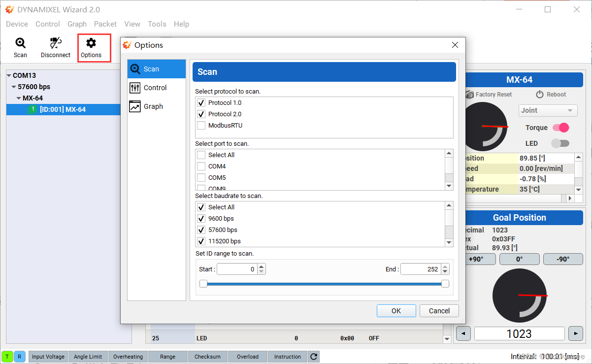Confirm Options with the OK button
This screenshot has height=364, width=592.
(396, 311)
